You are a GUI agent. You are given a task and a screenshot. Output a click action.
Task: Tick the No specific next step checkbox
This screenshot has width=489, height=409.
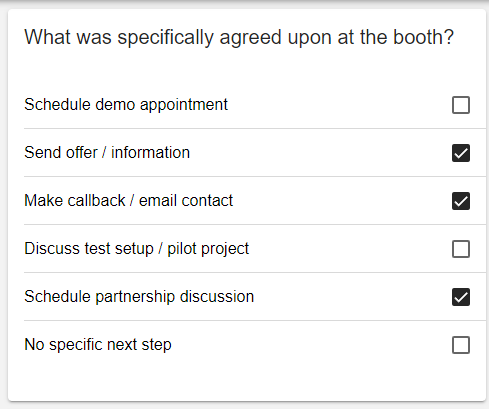click(x=461, y=345)
